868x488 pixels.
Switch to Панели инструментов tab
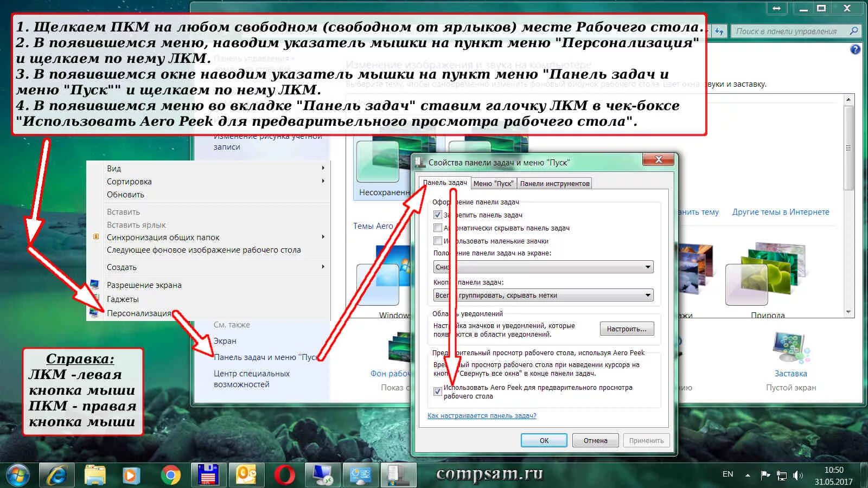coord(554,183)
